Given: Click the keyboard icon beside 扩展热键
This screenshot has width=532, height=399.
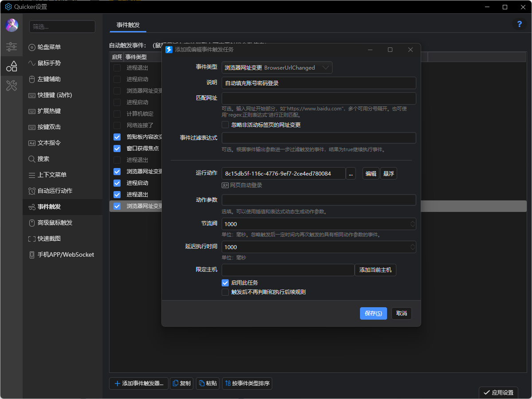Looking at the screenshot, I should click(x=32, y=111).
